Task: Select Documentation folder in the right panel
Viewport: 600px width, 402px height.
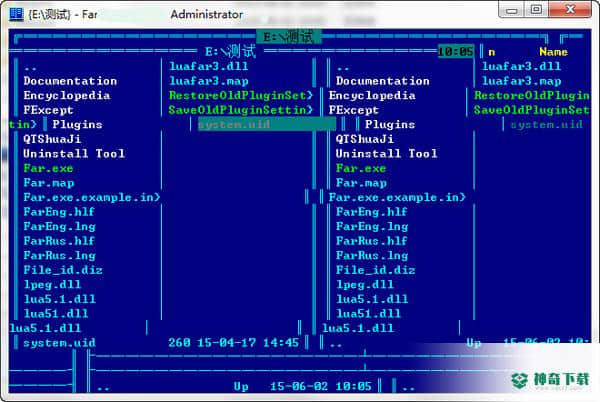Action: click(x=383, y=81)
